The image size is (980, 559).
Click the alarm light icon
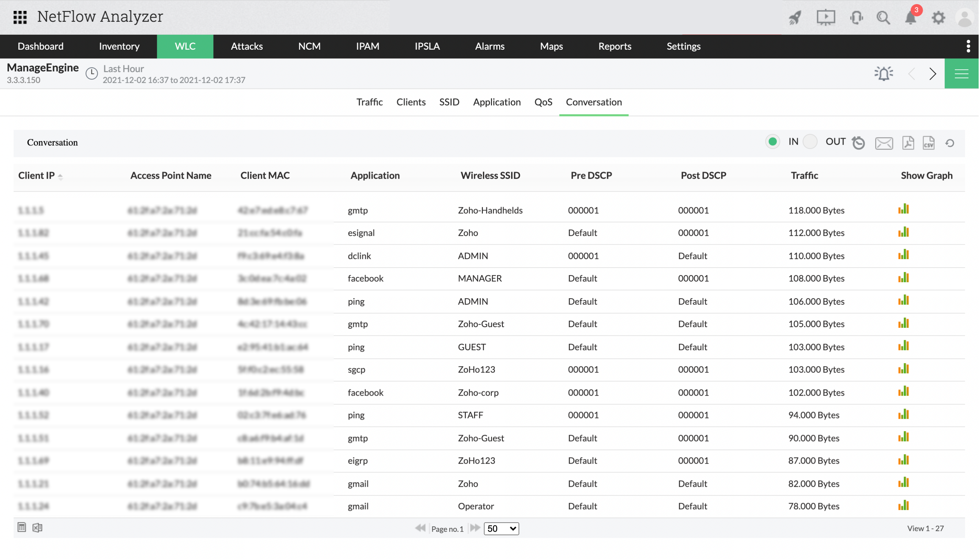click(x=883, y=73)
